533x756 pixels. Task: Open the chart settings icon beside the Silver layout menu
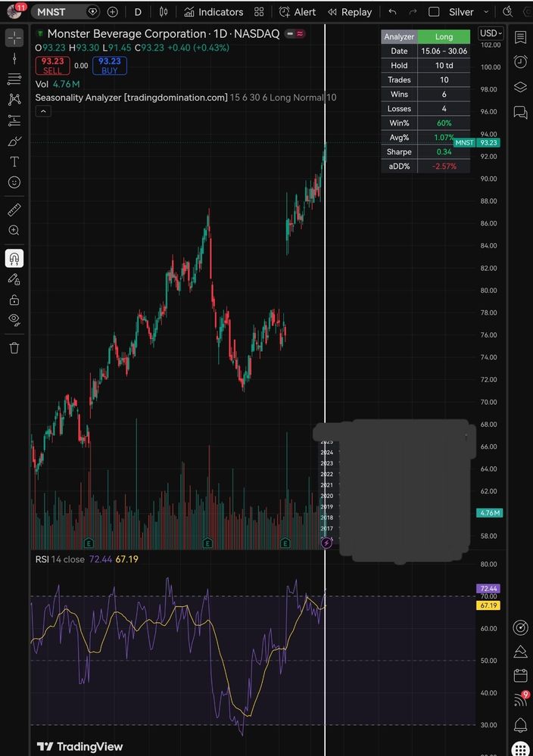[x=507, y=12]
